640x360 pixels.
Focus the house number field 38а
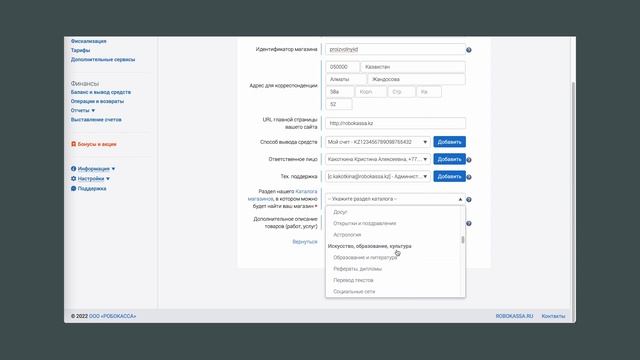(x=339, y=92)
